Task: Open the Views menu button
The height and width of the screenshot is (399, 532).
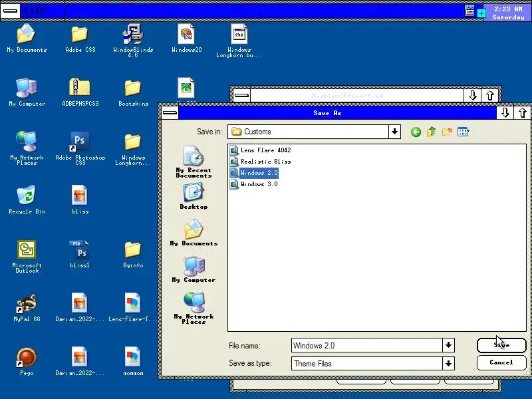Action: point(464,132)
